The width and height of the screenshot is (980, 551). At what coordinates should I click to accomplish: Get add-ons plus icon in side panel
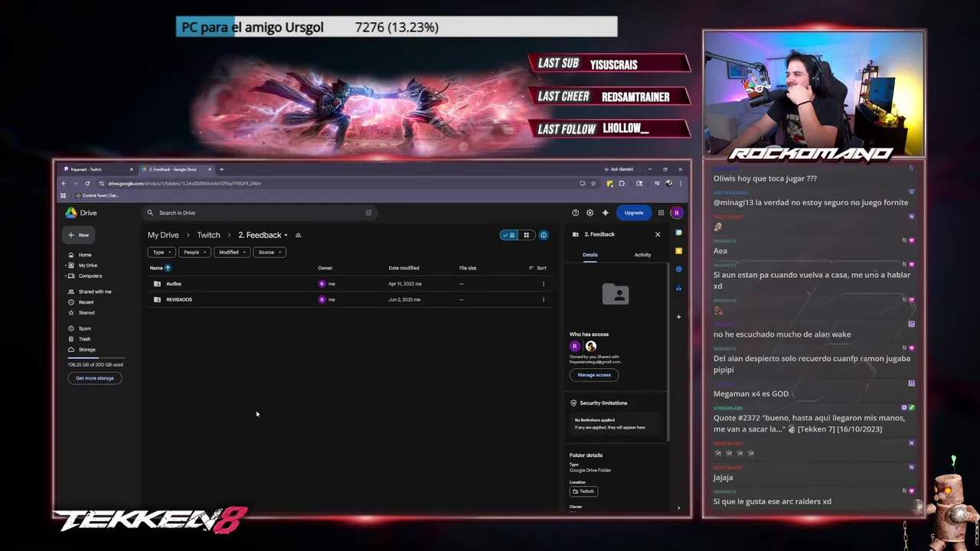(x=678, y=316)
